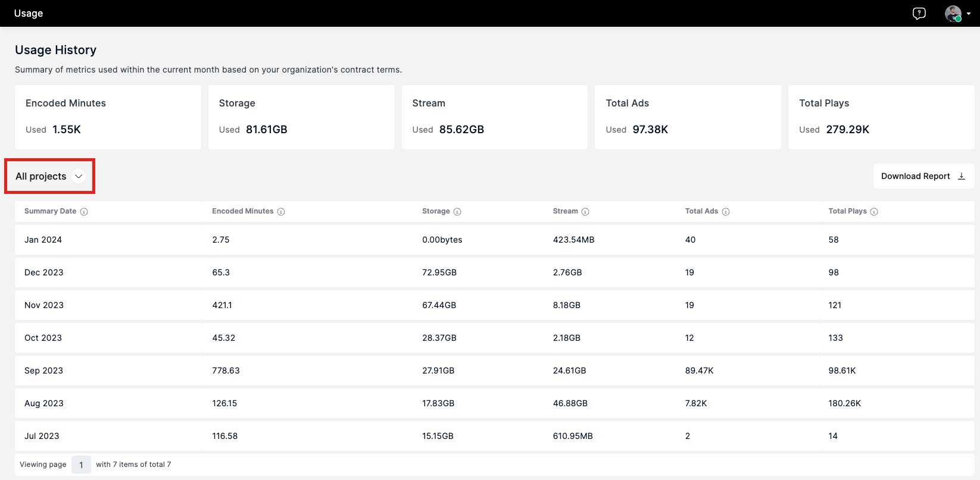
Task: Open the All projects dropdown
Action: [x=50, y=176]
